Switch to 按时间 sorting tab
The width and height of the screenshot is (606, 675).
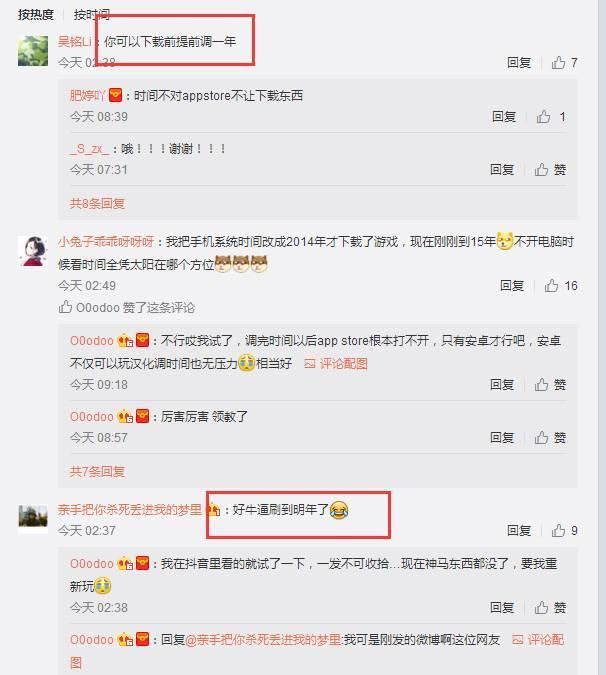click(92, 15)
